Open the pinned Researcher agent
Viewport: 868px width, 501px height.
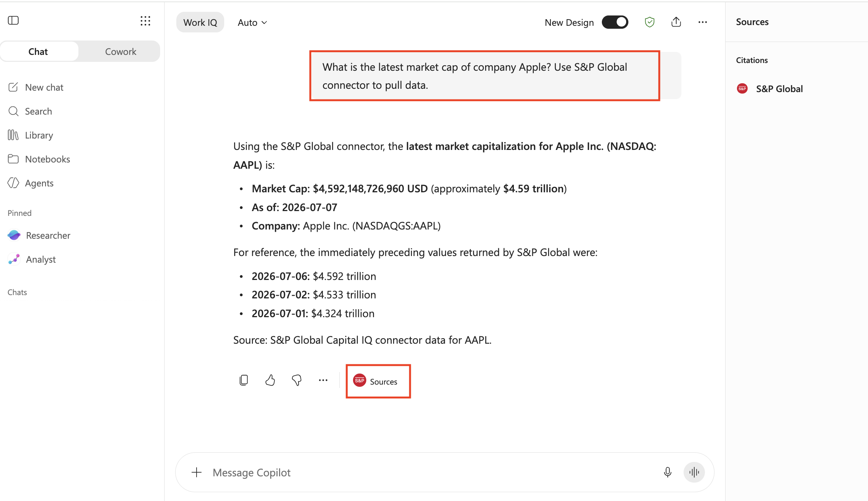tap(39, 235)
